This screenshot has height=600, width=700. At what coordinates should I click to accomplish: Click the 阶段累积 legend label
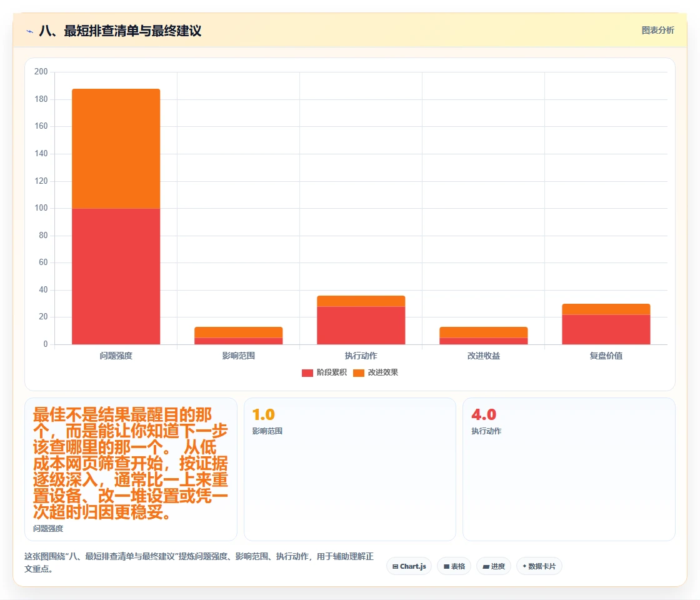point(332,372)
